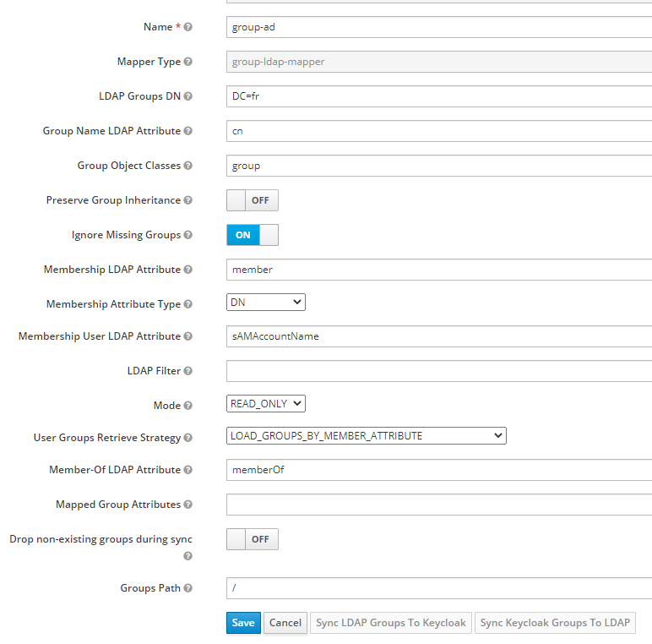Turn off Ignore Missing Groups toggle
This screenshot has width=652, height=644.
click(253, 235)
